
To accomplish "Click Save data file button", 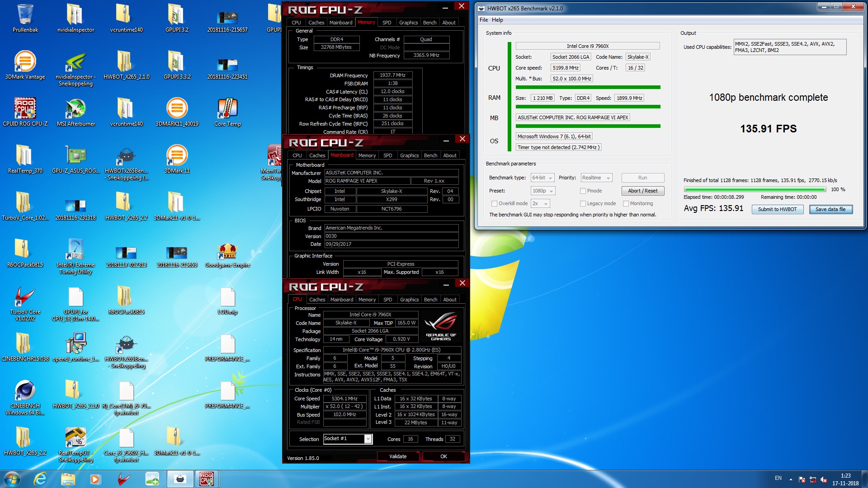I will pyautogui.click(x=830, y=209).
